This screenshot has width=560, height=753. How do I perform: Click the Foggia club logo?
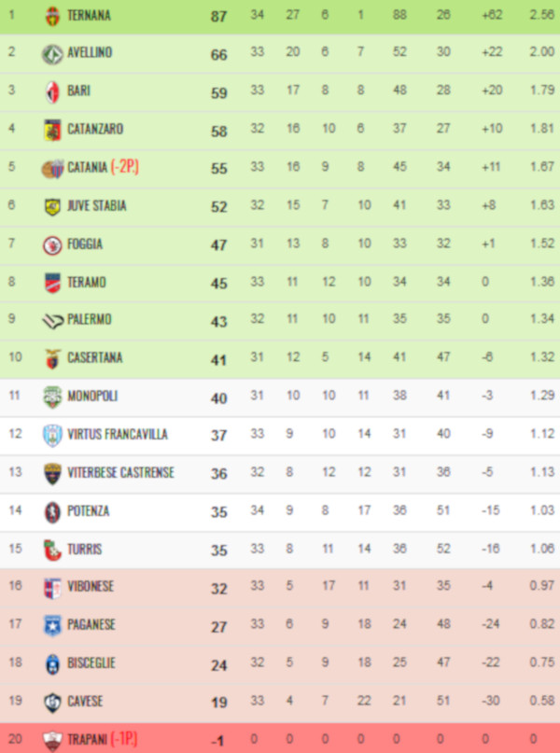pyautogui.click(x=52, y=244)
